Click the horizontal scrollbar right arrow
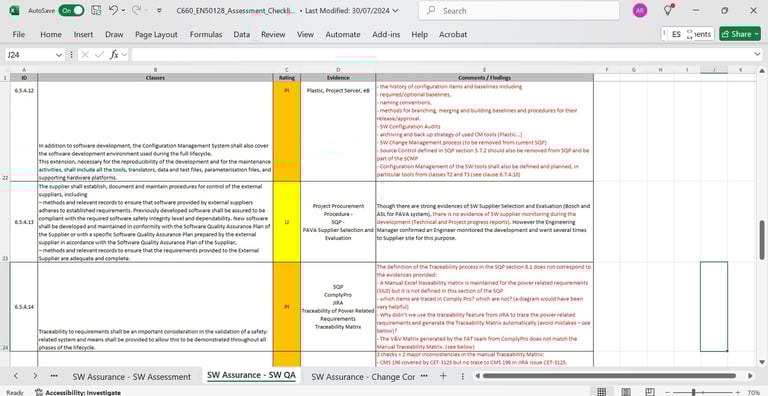This screenshot has width=768, height=396. 750,376
